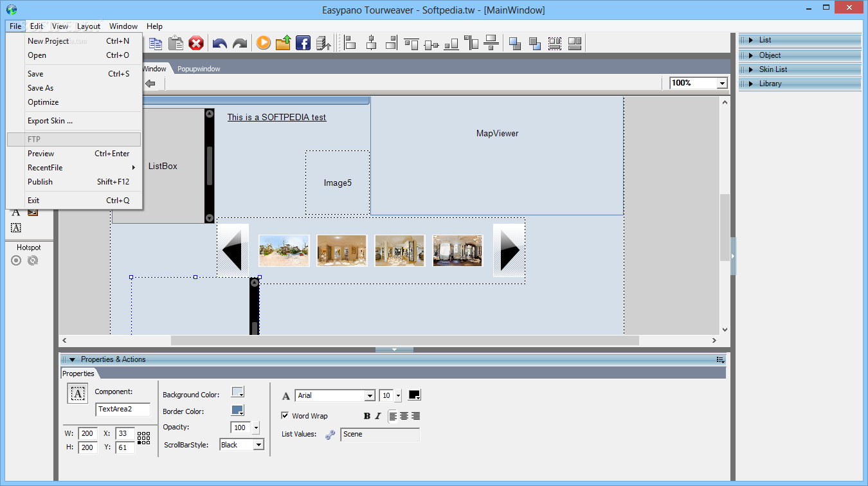Click the orange Preview play icon
The width and height of the screenshot is (868, 486).
pos(263,43)
